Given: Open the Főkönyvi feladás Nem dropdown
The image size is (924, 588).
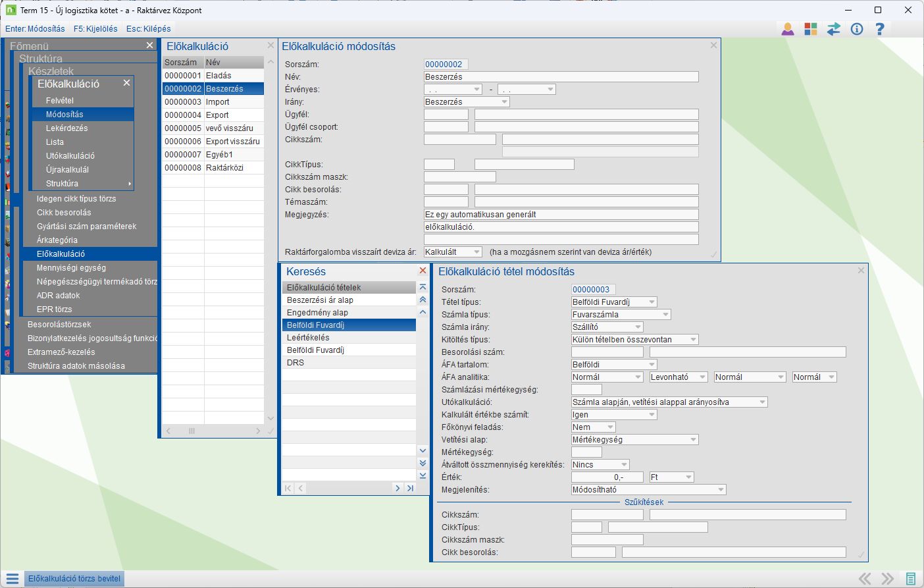Looking at the screenshot, I should pyautogui.click(x=610, y=427).
